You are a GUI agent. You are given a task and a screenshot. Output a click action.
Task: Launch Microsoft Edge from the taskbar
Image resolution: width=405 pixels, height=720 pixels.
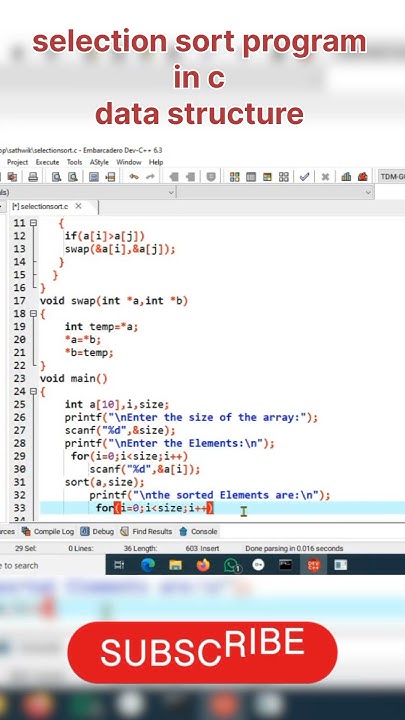click(x=148, y=565)
